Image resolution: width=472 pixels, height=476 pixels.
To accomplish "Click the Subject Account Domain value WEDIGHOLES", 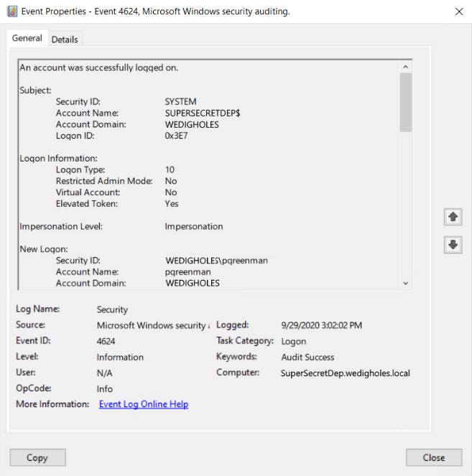I will tap(192, 124).
